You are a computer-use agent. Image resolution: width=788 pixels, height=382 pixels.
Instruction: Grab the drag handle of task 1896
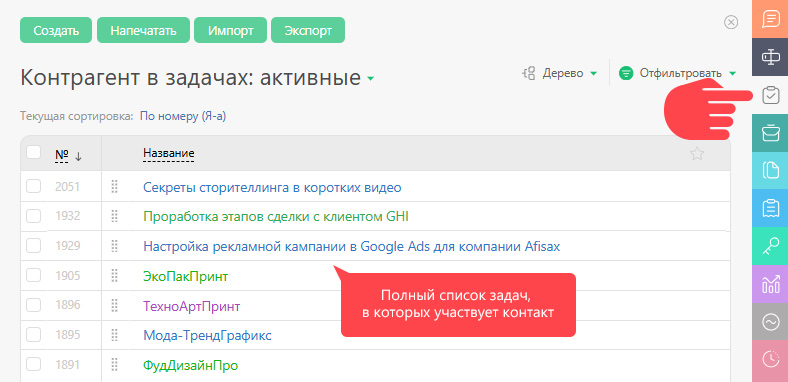tap(114, 306)
